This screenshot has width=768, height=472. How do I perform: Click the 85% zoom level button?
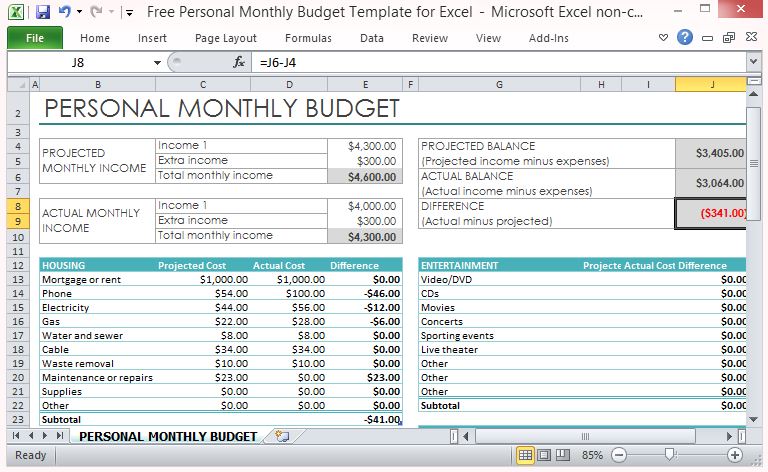point(592,455)
